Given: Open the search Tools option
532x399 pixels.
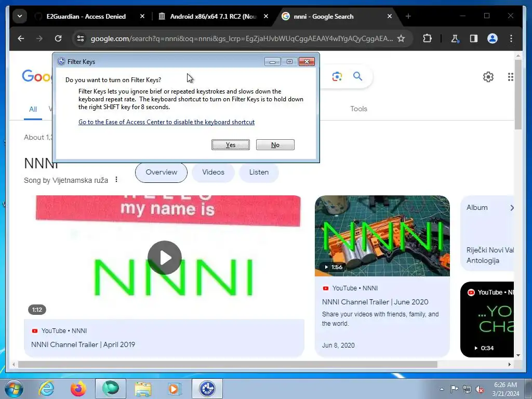Looking at the screenshot, I should [x=358, y=109].
